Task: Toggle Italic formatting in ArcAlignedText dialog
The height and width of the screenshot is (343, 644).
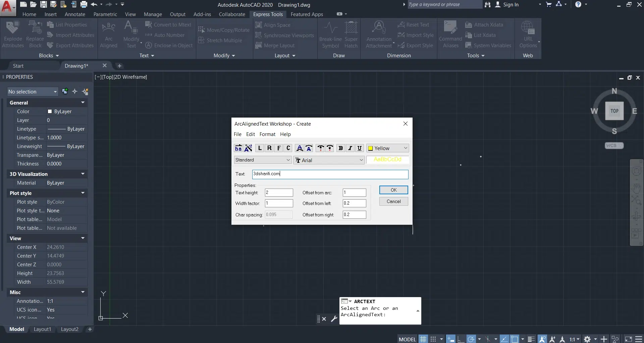Action: (350, 148)
